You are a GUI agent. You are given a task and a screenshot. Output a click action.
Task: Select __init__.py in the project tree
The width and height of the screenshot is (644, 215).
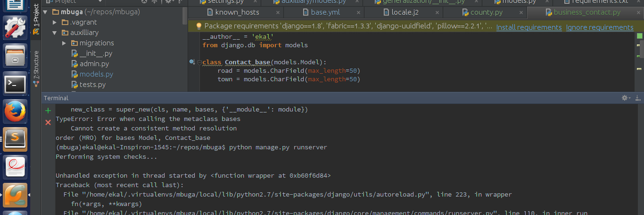pyautogui.click(x=96, y=53)
